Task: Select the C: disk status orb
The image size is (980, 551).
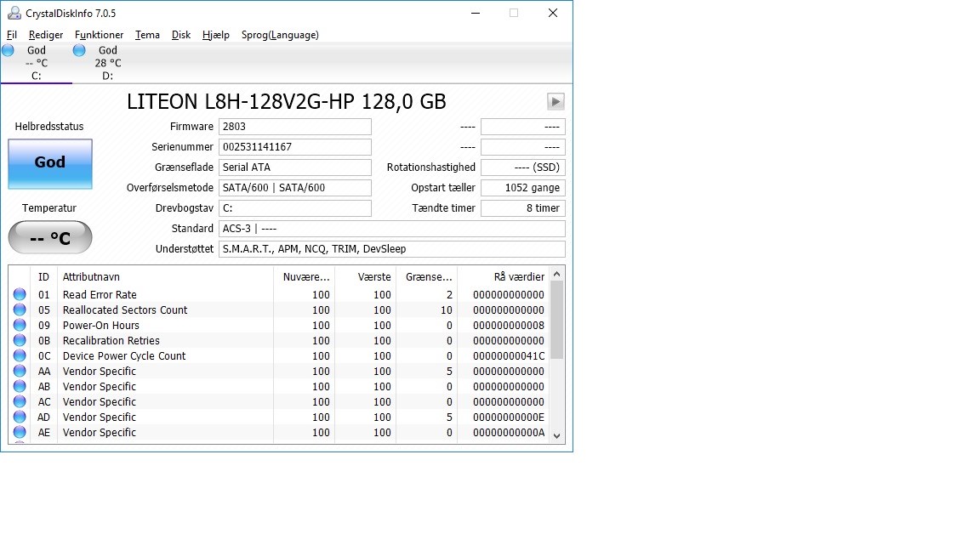Action: tap(8, 50)
